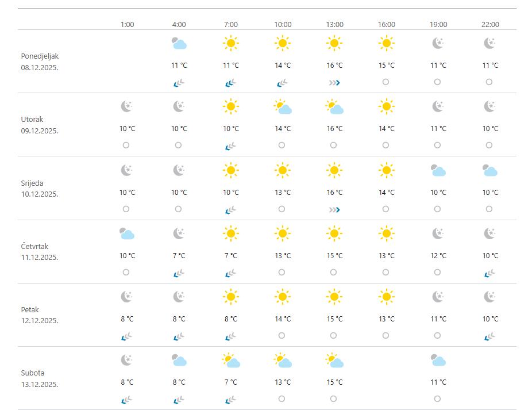Click the sunny icon for Ponedjeljak 13:00
This screenshot has width=532, height=410.
pyautogui.click(x=334, y=43)
